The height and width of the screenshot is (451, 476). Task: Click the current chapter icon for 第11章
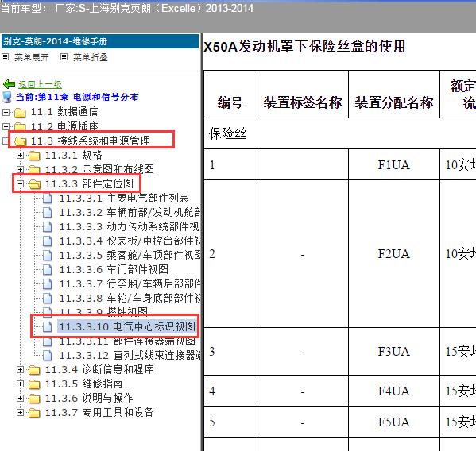(x=6, y=97)
